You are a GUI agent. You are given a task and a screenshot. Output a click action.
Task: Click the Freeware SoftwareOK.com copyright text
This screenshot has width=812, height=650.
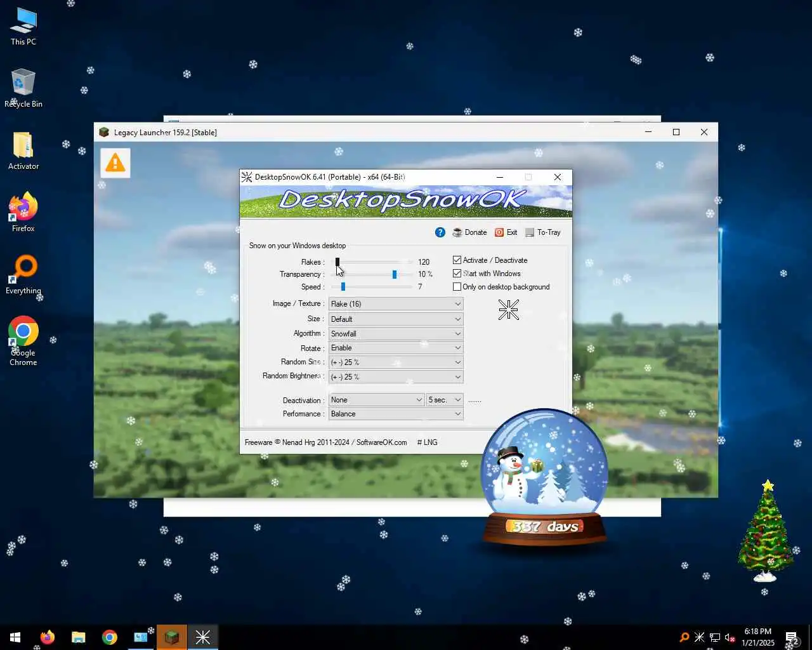pyautogui.click(x=325, y=442)
